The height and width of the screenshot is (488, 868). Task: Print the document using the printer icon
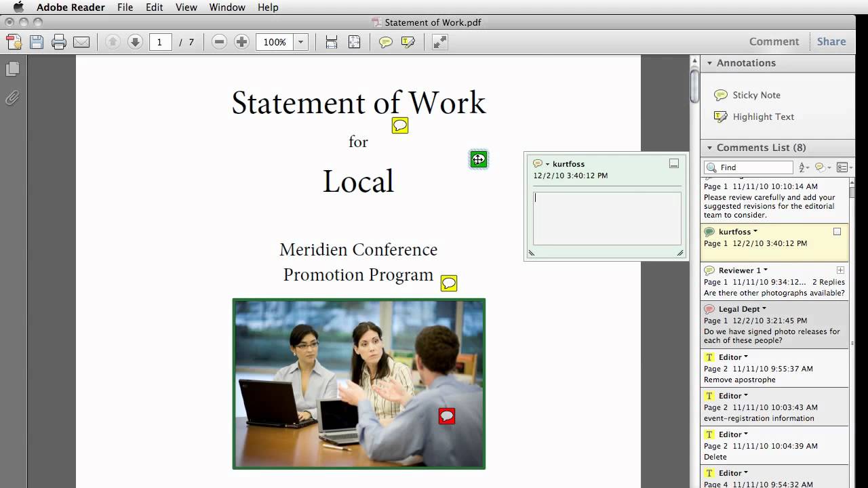coord(59,42)
